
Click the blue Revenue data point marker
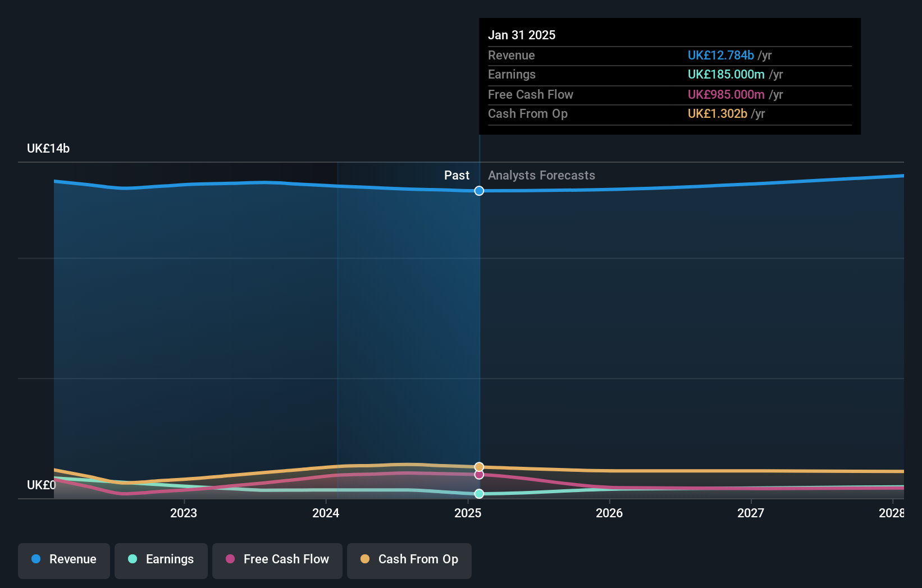click(479, 191)
